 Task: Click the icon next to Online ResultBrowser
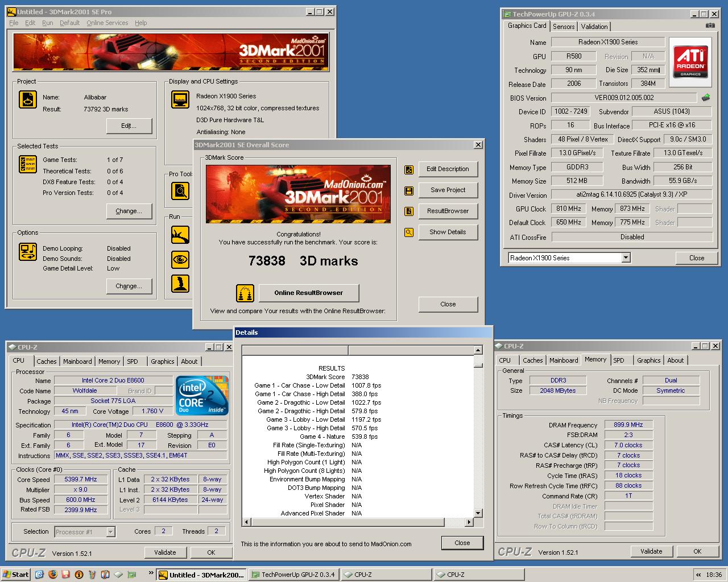[x=245, y=293]
